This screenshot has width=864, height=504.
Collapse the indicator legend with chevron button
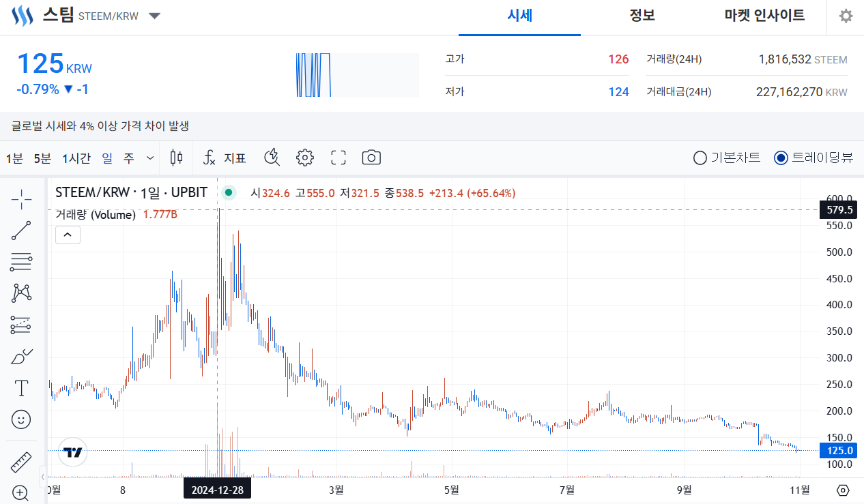pyautogui.click(x=68, y=235)
